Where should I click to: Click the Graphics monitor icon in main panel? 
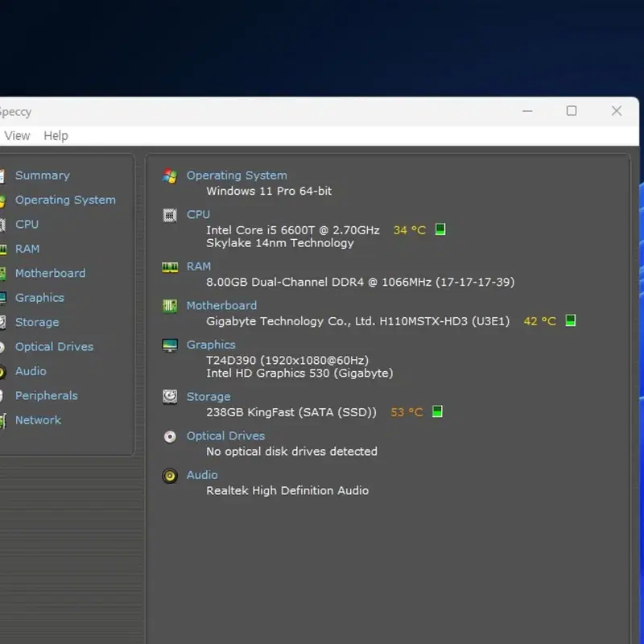[x=170, y=345]
